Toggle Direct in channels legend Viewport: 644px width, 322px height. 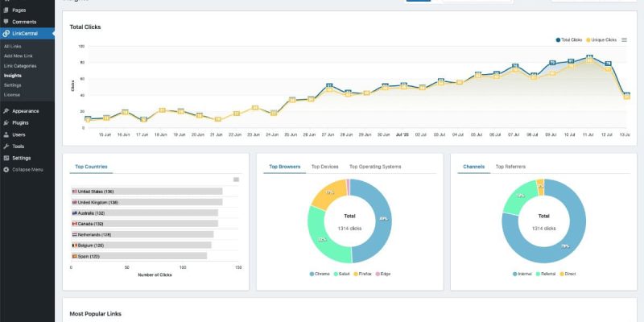568,274
